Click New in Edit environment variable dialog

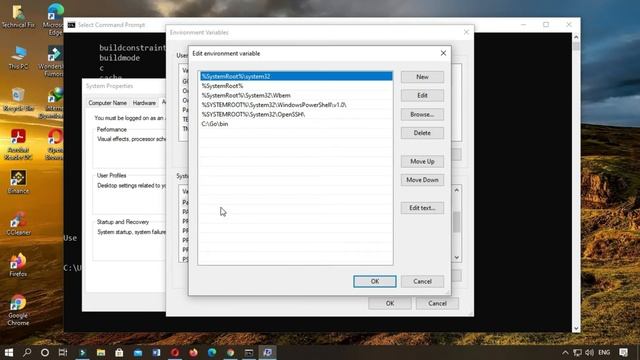point(422,77)
